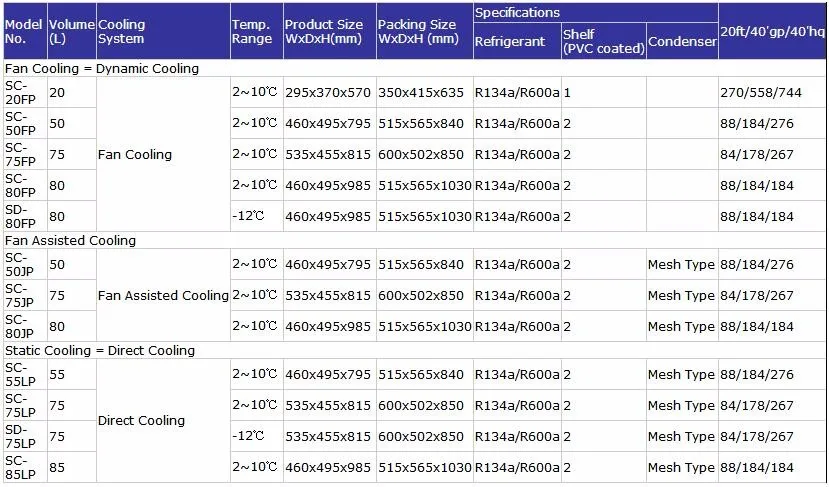Screen dimensions: 829x487
Task: Select the Volume (L) column header
Action: pyautogui.click(x=71, y=31)
